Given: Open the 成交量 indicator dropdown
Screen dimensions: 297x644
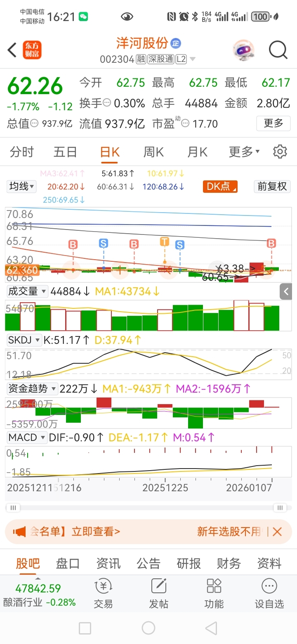Looking at the screenshot, I should (x=27, y=291).
